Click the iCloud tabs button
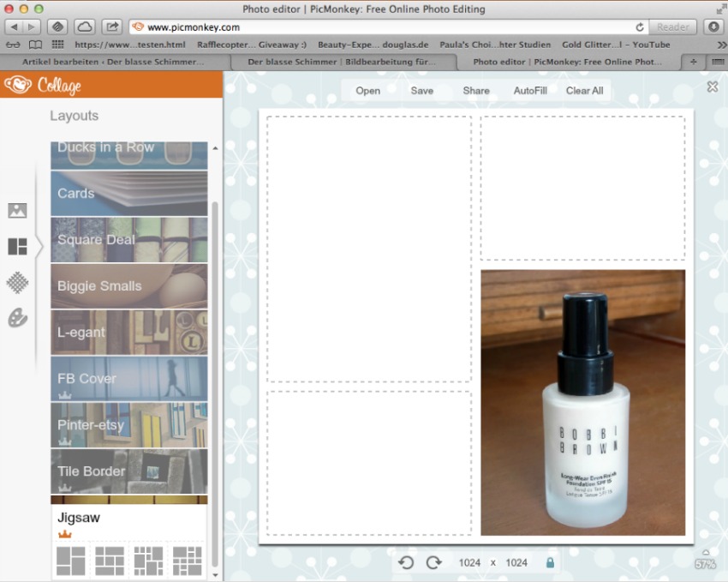 click(x=85, y=27)
